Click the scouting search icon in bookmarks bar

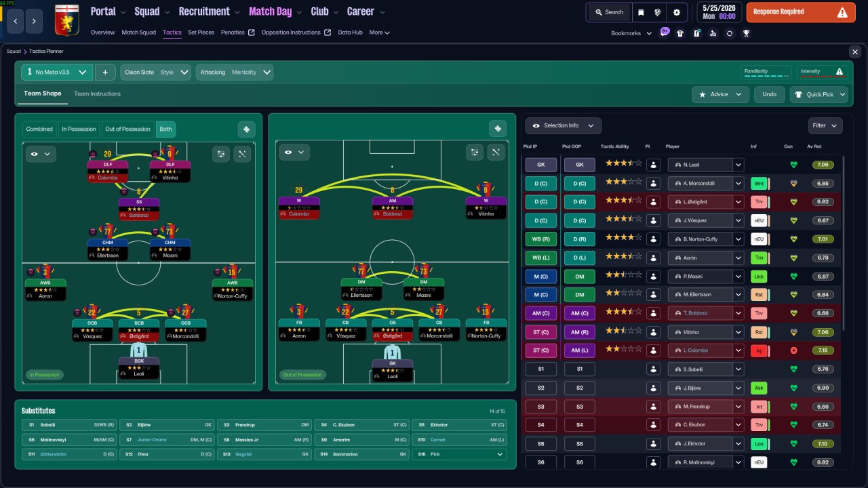(x=713, y=33)
